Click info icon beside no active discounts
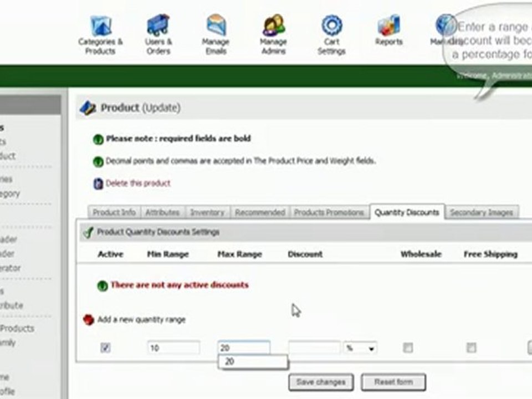The height and width of the screenshot is (399, 532). pos(102,286)
